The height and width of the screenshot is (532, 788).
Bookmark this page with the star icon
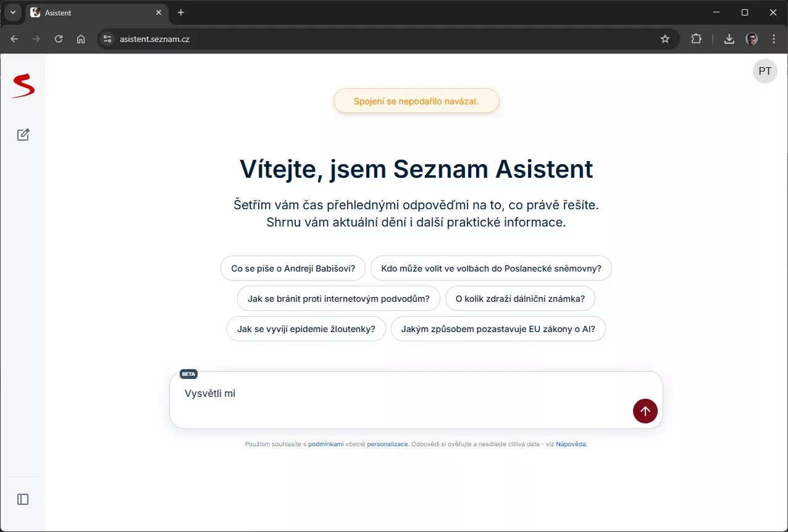pos(665,39)
